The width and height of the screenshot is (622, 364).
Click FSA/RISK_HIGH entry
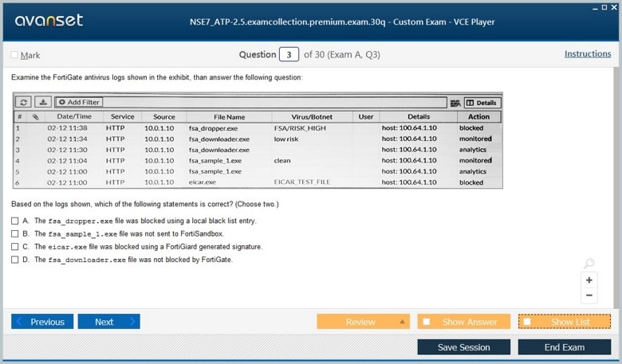point(300,128)
